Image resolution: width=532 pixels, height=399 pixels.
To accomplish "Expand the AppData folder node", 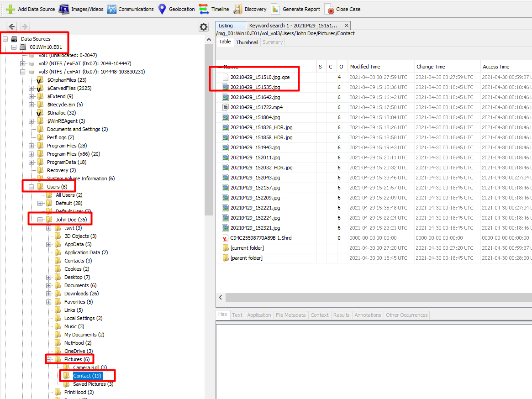I will [49, 244].
